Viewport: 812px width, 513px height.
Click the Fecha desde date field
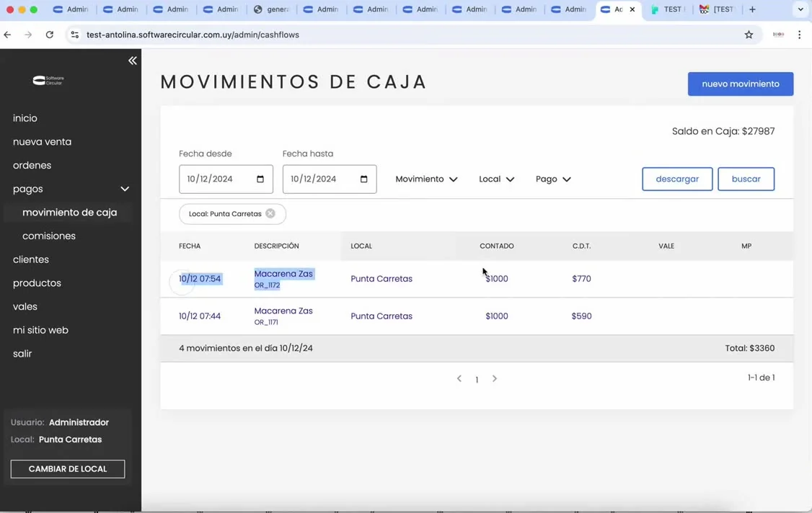(x=226, y=179)
